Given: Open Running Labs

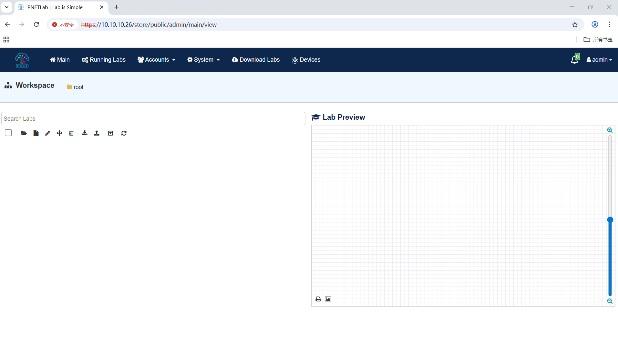Looking at the screenshot, I should tap(104, 60).
